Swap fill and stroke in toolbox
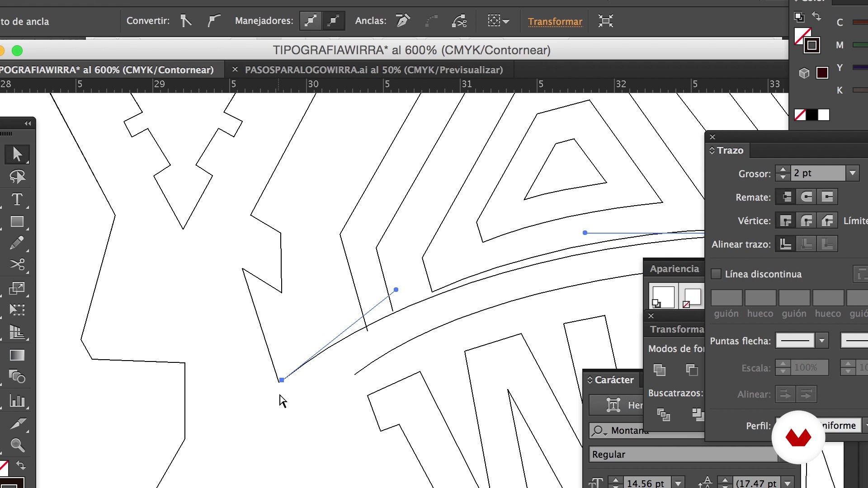The width and height of the screenshot is (868, 488). click(x=21, y=465)
